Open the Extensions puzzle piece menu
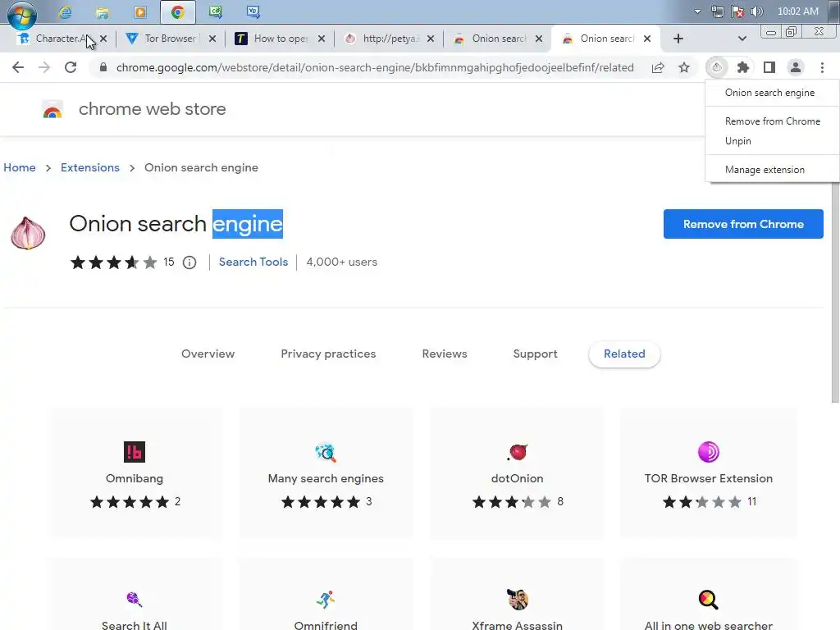The width and height of the screenshot is (840, 630). tap(743, 67)
